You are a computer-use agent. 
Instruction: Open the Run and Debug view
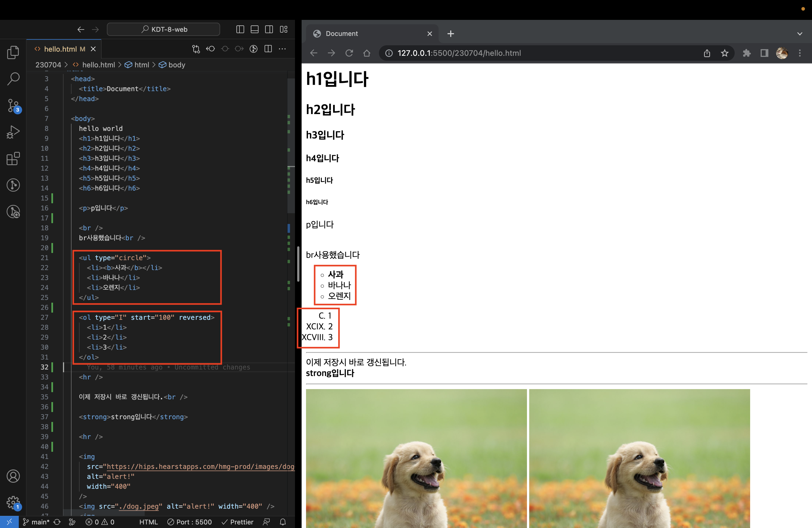[x=13, y=132]
